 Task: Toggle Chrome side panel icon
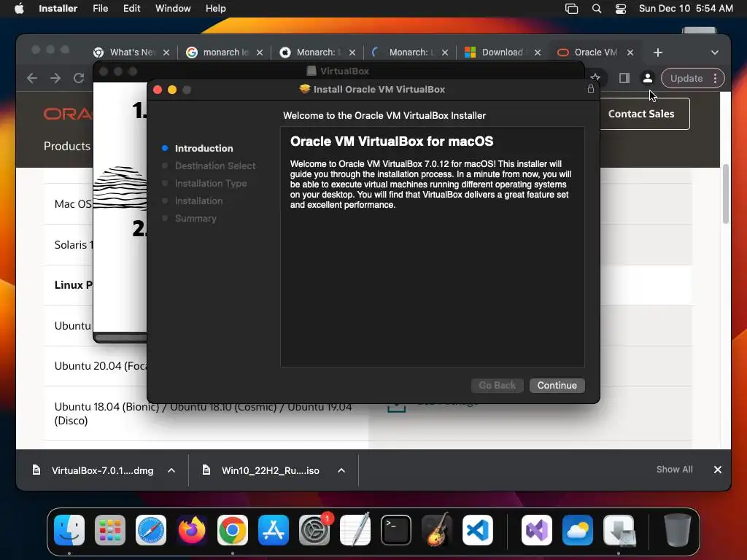(x=624, y=78)
